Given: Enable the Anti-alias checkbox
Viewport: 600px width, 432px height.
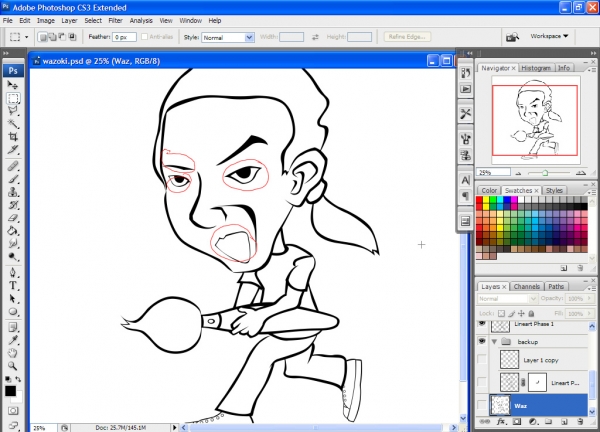Looking at the screenshot, I should 144,37.
